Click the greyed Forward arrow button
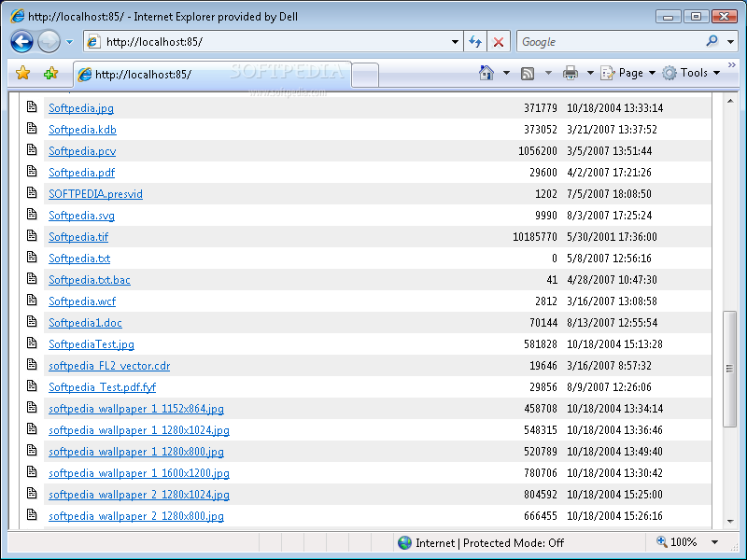747x560 pixels. tap(49, 42)
